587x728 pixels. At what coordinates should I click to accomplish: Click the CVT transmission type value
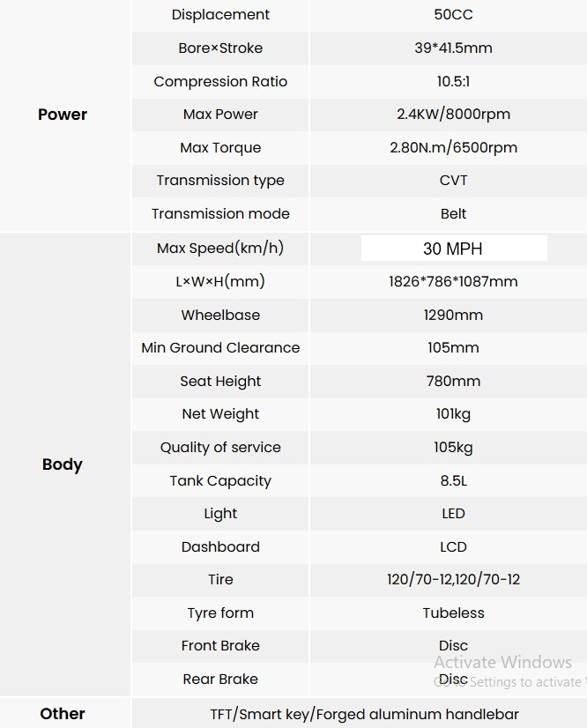coord(453,181)
